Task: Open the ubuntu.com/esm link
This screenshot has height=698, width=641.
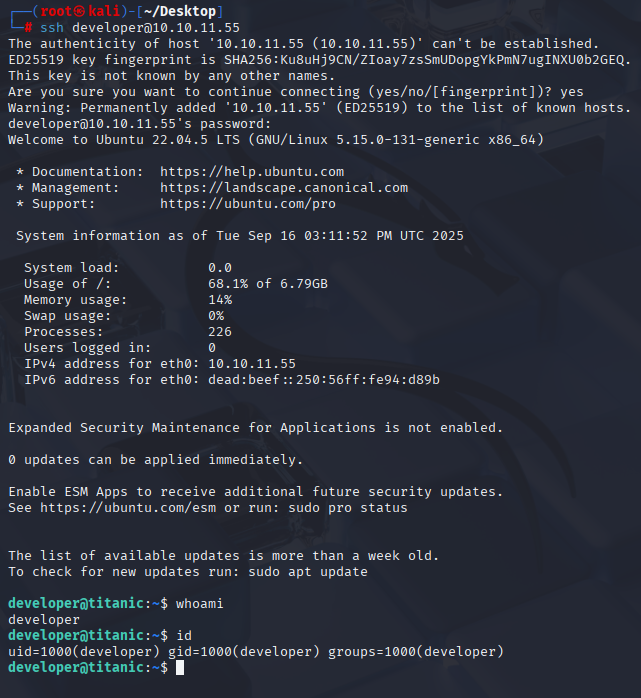Action: pyautogui.click(x=128, y=508)
